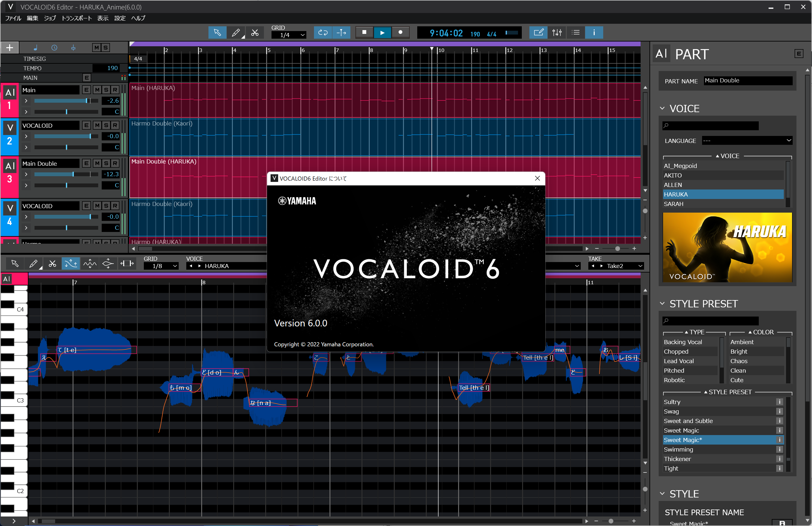Select the pencil tool in musical editor
This screenshot has height=526, width=812.
[34, 264]
